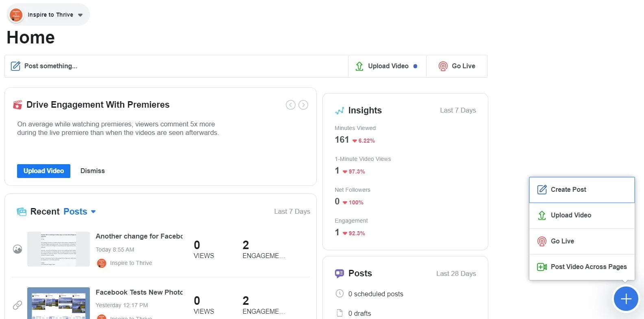Screen dimensions: 644x319
Task: Click the 97.3% decrease indicator
Action: pos(354,171)
